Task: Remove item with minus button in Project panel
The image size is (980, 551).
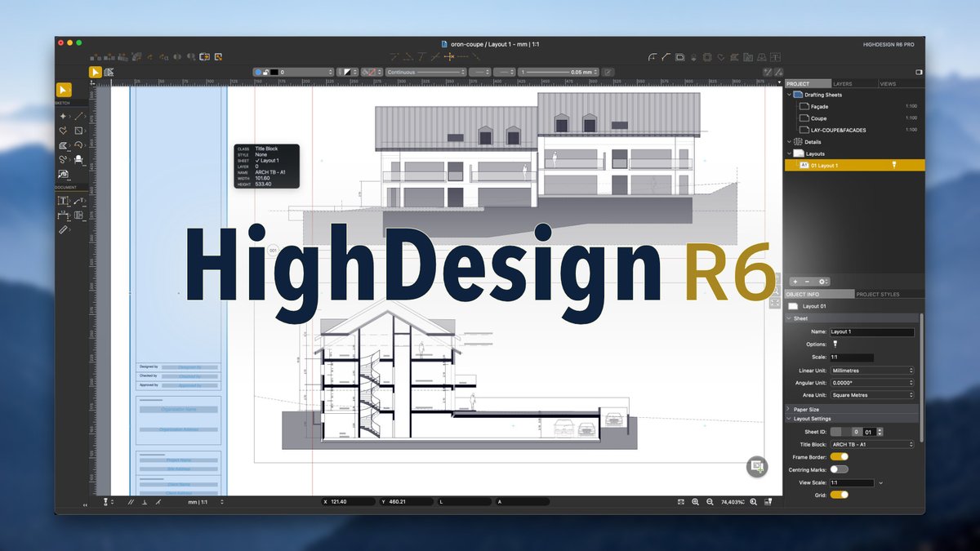Action: click(808, 282)
